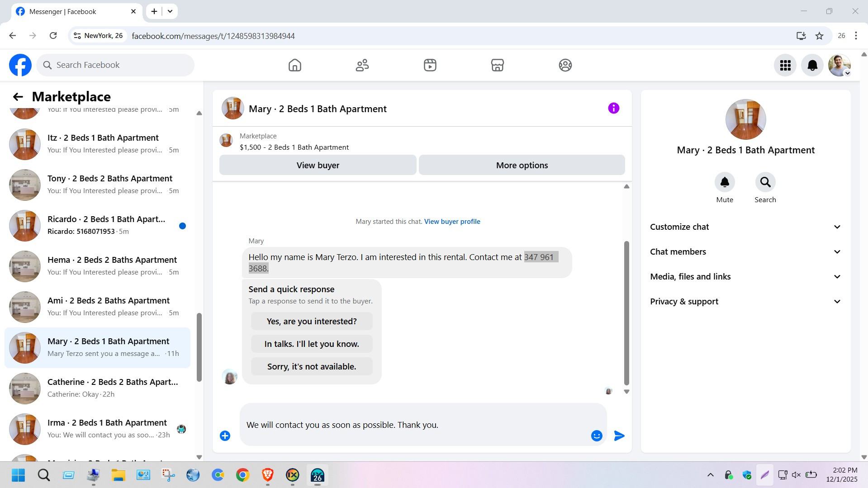868x488 pixels.
Task: Open the listing thumbnail in Marketplace banner
Action: click(x=226, y=141)
